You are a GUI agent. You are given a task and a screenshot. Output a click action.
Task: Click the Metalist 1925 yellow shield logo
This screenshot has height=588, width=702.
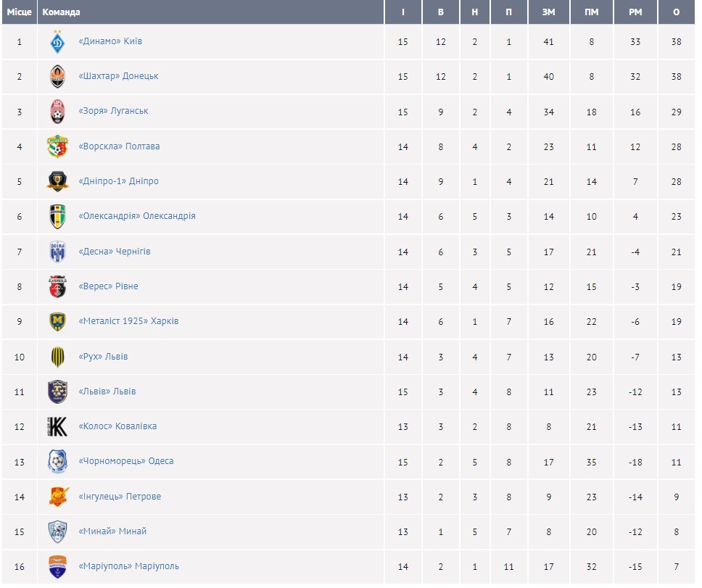[57, 321]
